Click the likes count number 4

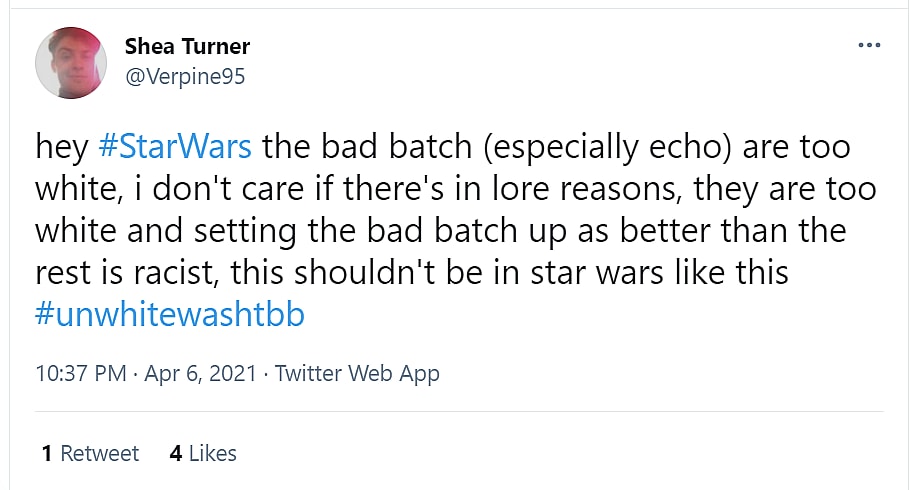click(x=176, y=453)
